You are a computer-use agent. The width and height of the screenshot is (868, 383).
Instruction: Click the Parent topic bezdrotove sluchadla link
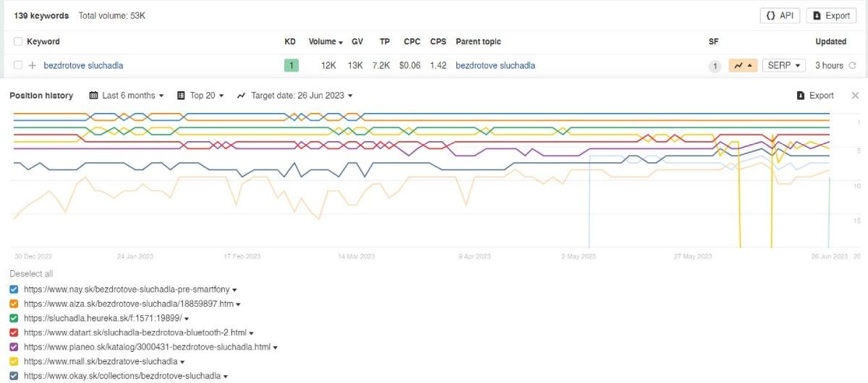[495, 66]
